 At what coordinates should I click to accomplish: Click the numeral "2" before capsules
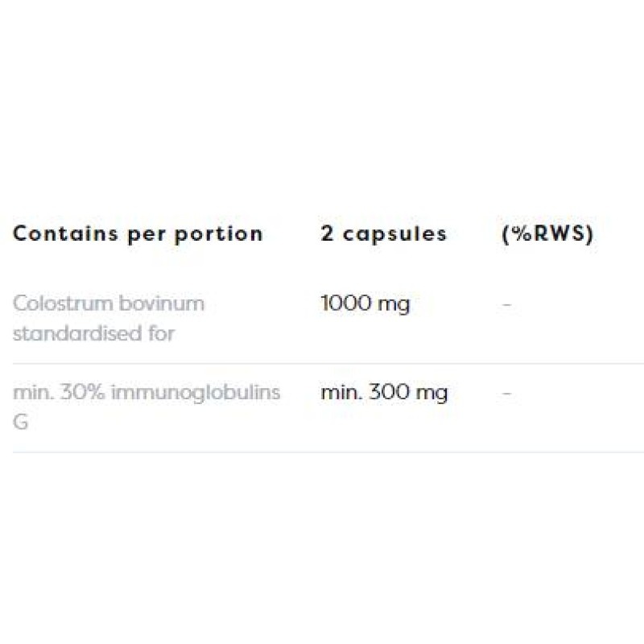coord(327,234)
